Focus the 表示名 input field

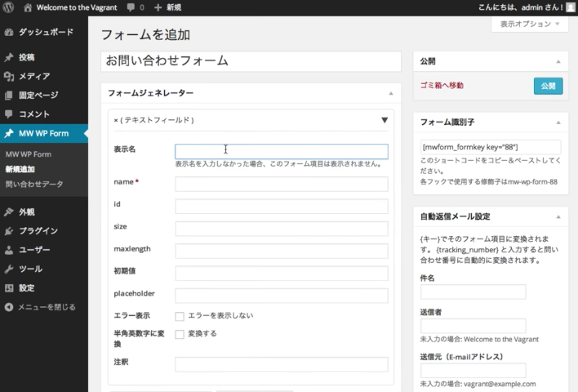pyautogui.click(x=282, y=151)
